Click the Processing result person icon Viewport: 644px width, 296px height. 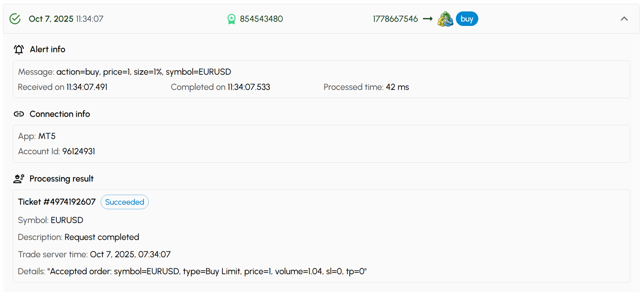click(19, 179)
